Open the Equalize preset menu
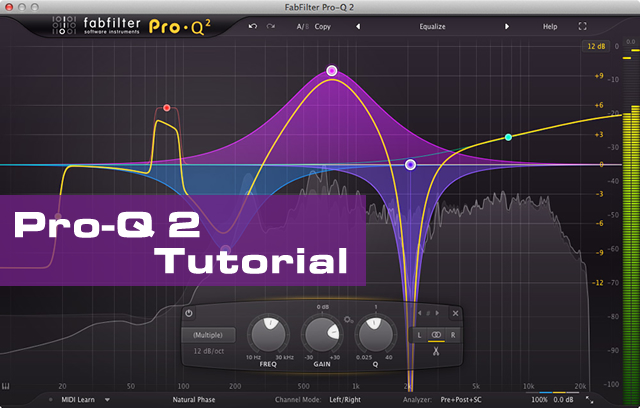Image resolution: width=640 pixels, height=408 pixels. point(432,27)
